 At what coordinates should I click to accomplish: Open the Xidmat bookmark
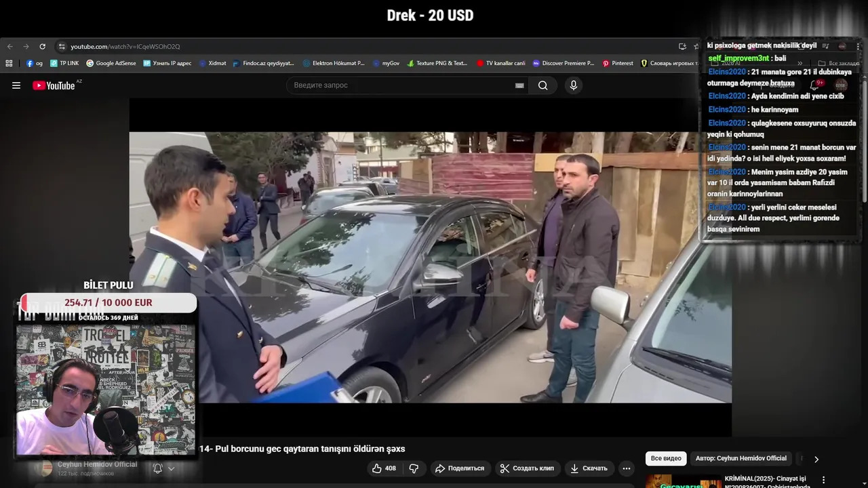[x=212, y=63]
